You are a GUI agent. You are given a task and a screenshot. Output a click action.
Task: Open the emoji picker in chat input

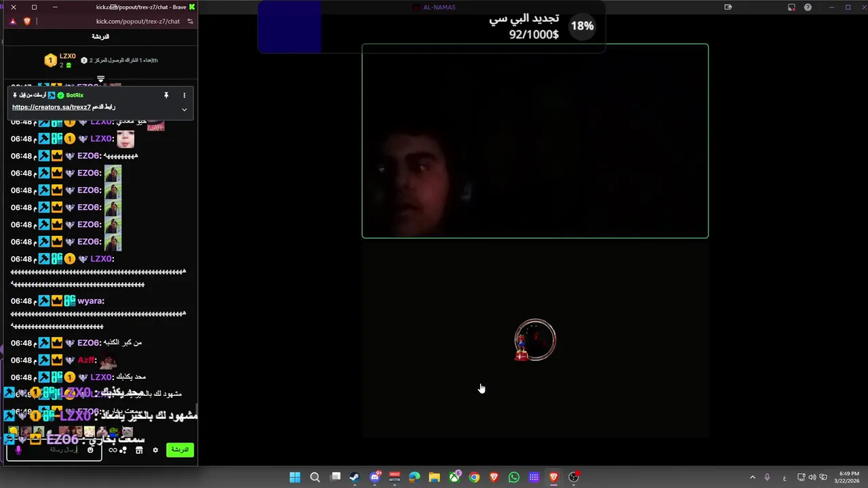90,450
